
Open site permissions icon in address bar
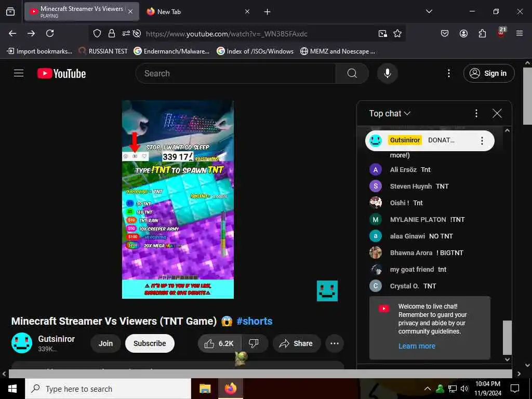(126, 33)
